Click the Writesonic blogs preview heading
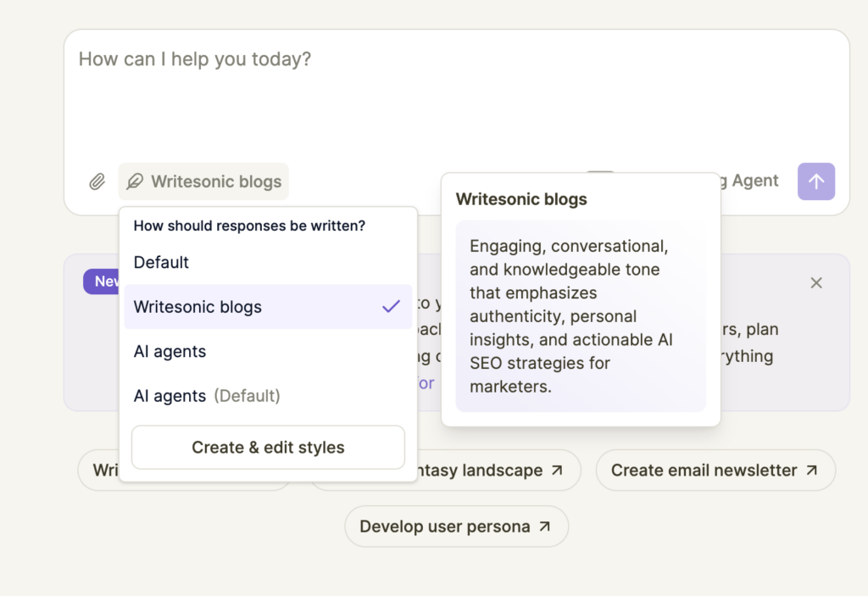868x596 pixels. (x=521, y=199)
